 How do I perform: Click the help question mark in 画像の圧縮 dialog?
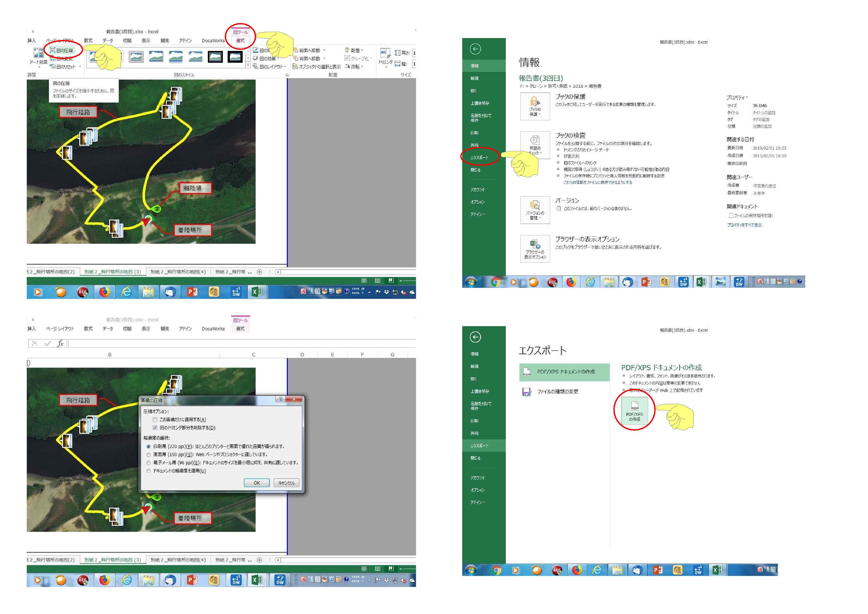click(281, 399)
